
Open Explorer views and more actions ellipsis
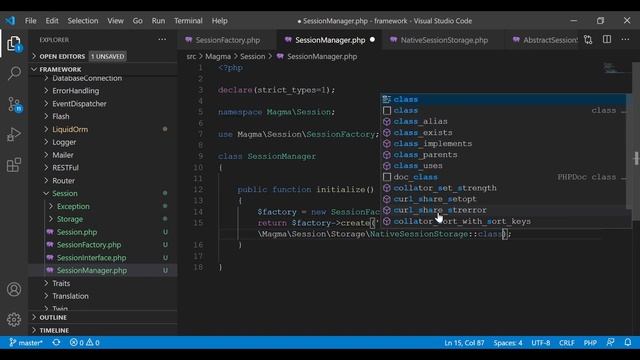tap(162, 40)
